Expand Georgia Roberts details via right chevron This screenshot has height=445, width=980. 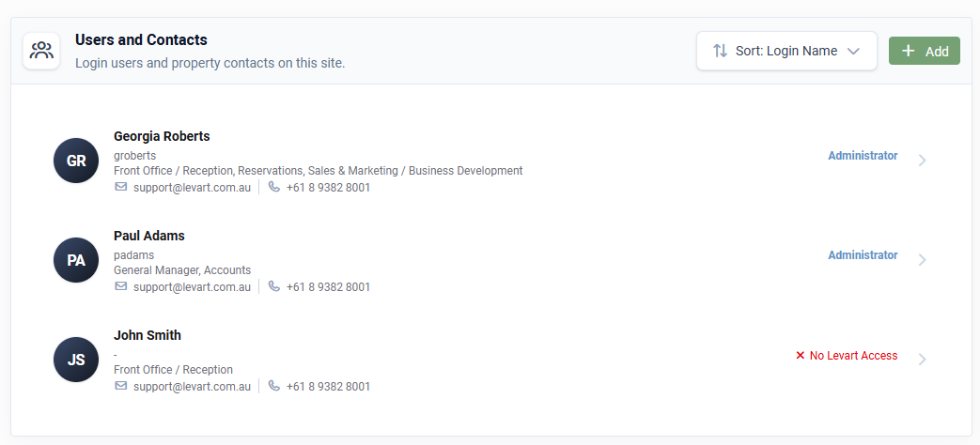tap(922, 161)
